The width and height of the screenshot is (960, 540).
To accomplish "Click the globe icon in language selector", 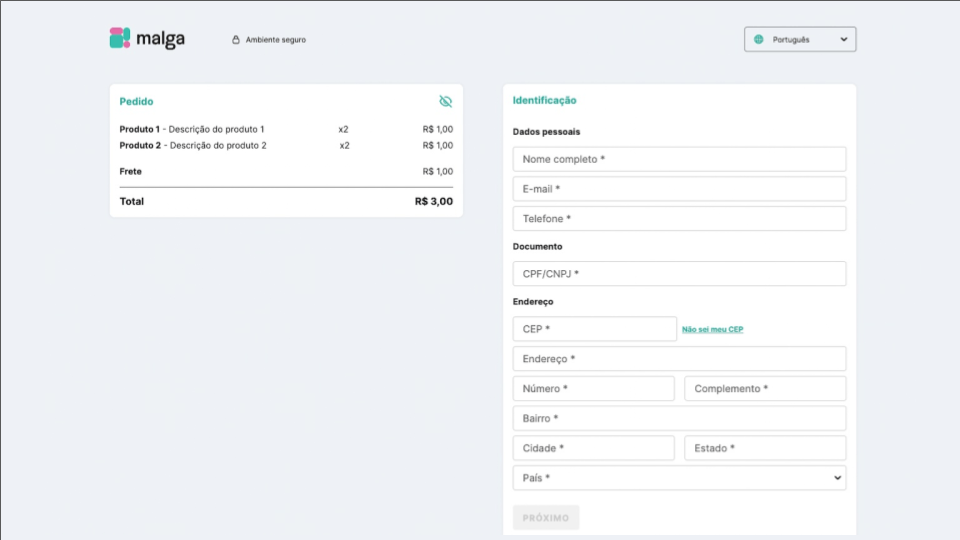I will tap(759, 40).
